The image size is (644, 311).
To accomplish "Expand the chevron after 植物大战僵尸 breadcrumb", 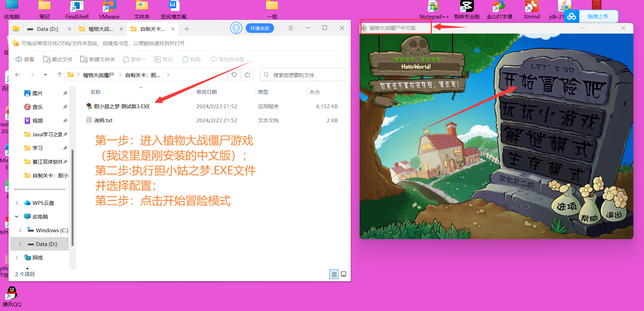I will coord(120,75).
